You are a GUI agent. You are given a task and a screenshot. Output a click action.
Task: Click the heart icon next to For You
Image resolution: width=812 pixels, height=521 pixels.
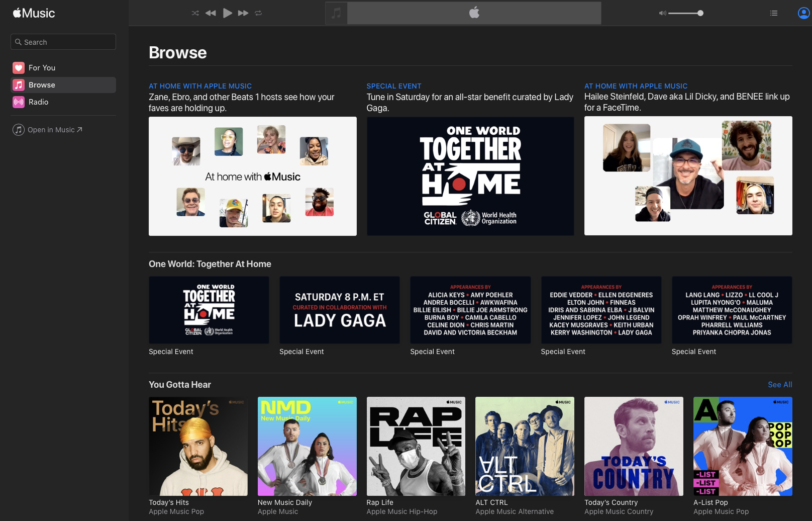click(19, 67)
